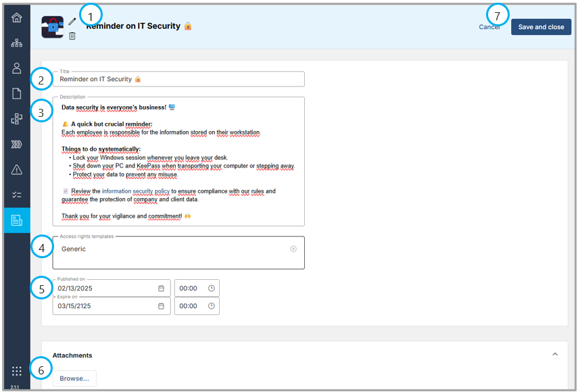The image size is (578, 392).
Task: Click Cancel to discard changes
Action: (x=489, y=27)
